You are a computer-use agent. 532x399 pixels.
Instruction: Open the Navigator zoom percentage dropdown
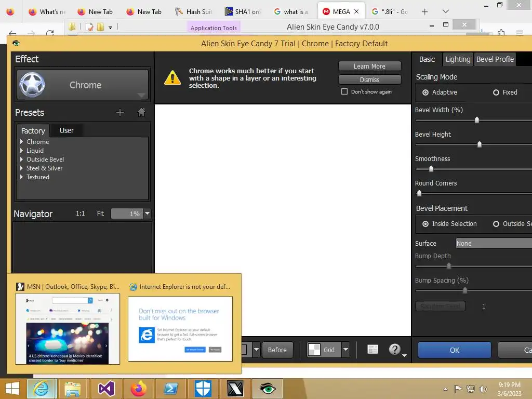[x=147, y=214]
